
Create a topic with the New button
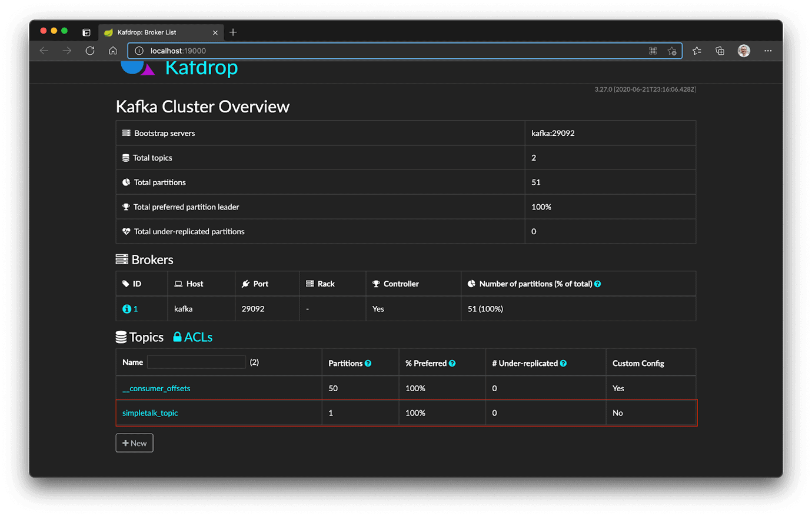coord(134,443)
